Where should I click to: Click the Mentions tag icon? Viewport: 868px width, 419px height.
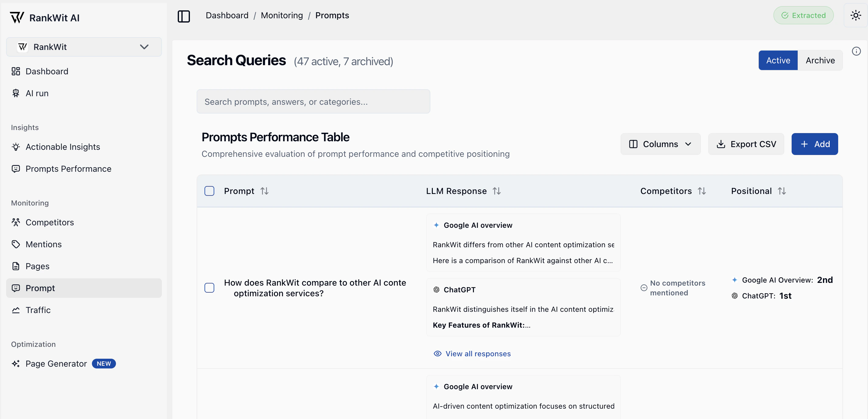(x=16, y=244)
